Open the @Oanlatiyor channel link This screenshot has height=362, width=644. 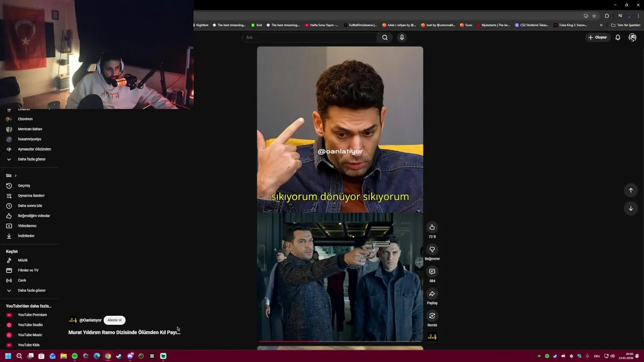(90, 320)
